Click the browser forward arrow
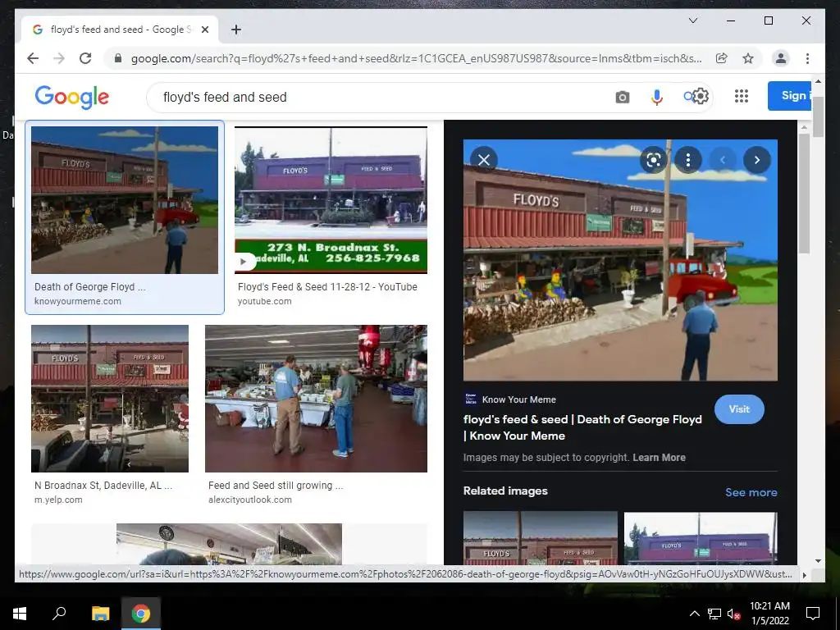 point(59,58)
